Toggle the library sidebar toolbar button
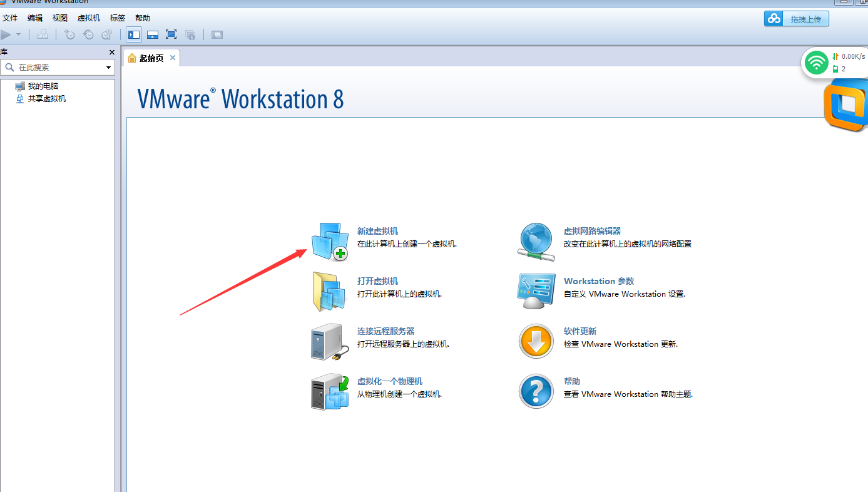This screenshot has height=492, width=868. point(133,34)
